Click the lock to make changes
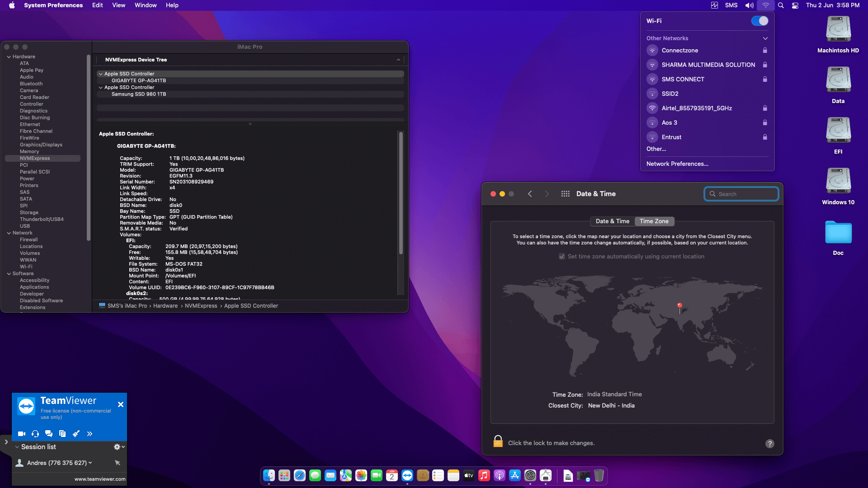868x488 pixels. click(x=498, y=441)
